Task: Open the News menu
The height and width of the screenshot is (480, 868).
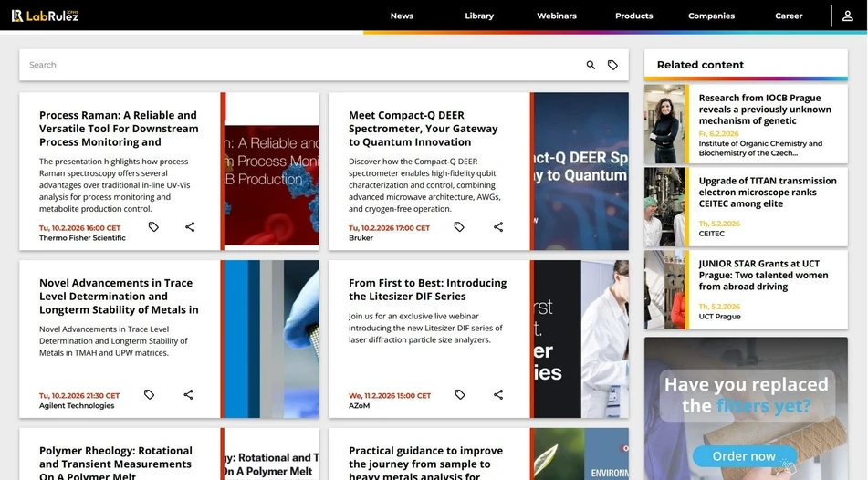Action: tap(402, 16)
